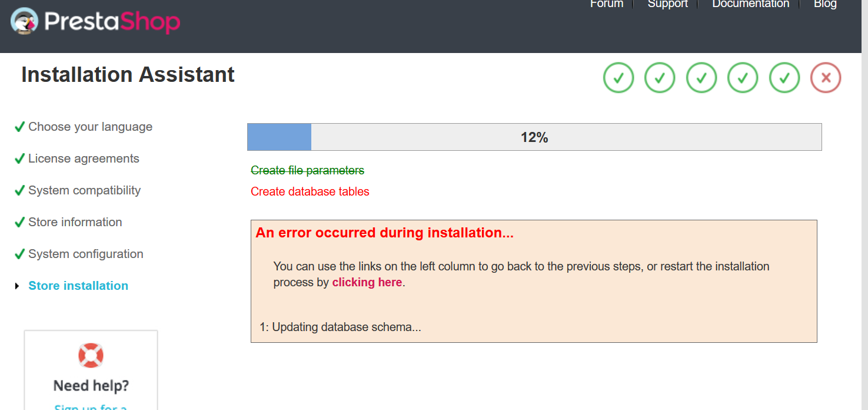Click the Installation Assistant title
The width and height of the screenshot is (868, 410).
coord(128,75)
